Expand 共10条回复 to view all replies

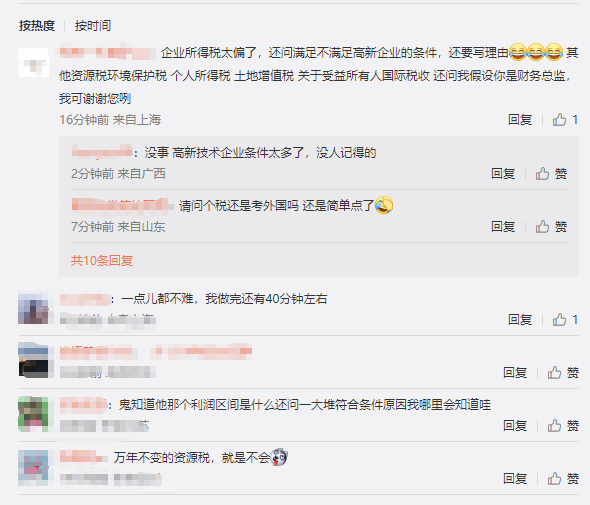pyautogui.click(x=102, y=260)
